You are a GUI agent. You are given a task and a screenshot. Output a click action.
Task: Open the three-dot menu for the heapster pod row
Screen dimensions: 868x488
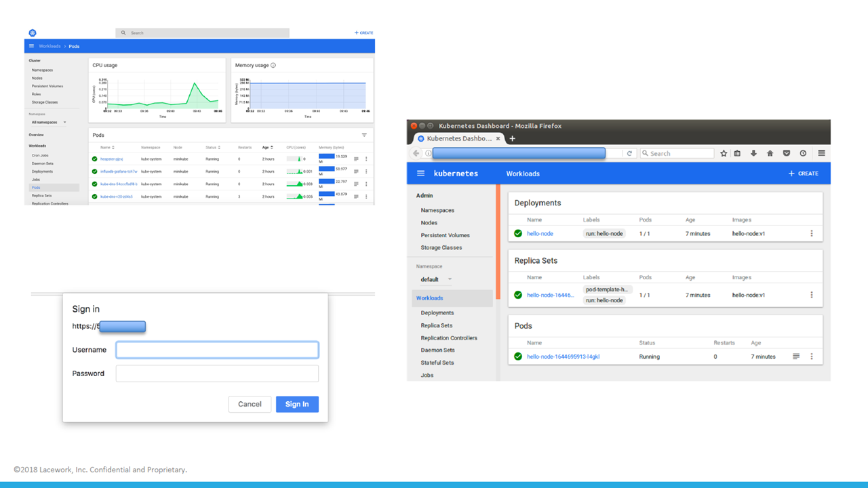click(366, 159)
